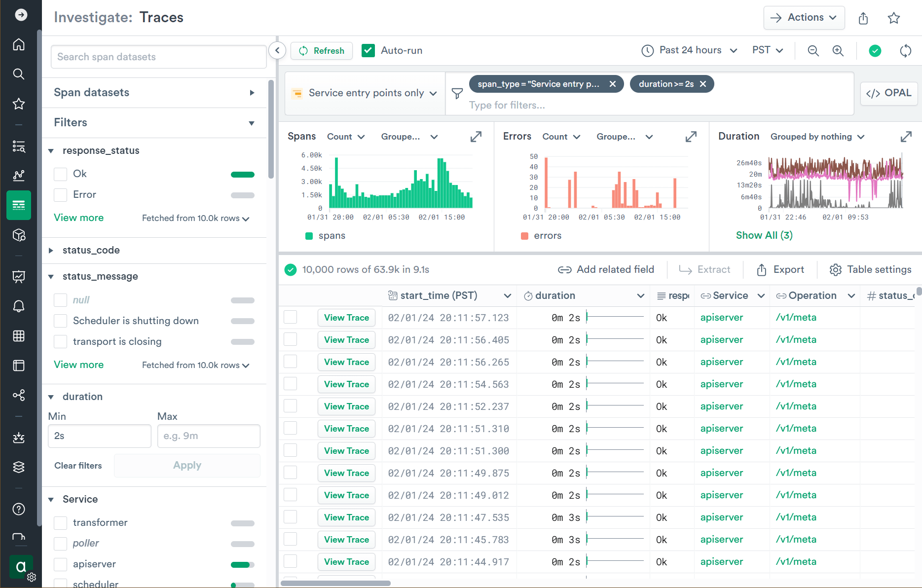Click the circular rerun icon at top right
922x588 pixels.
(x=905, y=50)
